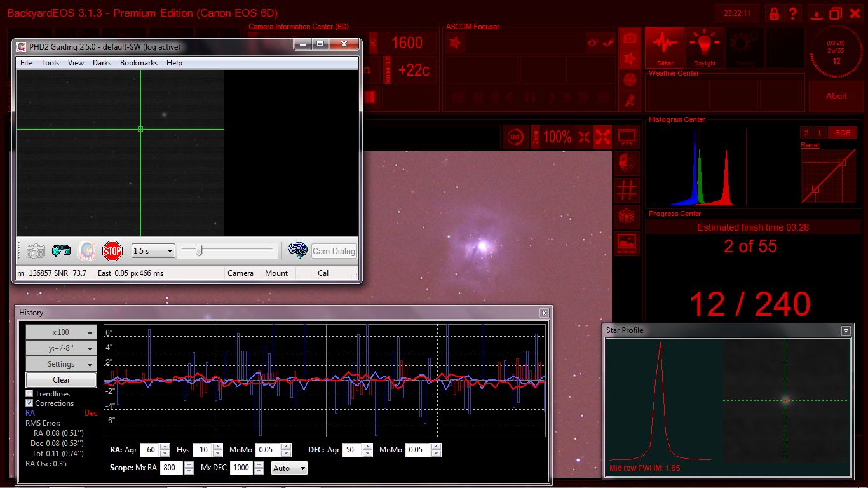Click the 180 degree rotate icon
868x488 pixels.
[x=515, y=137]
